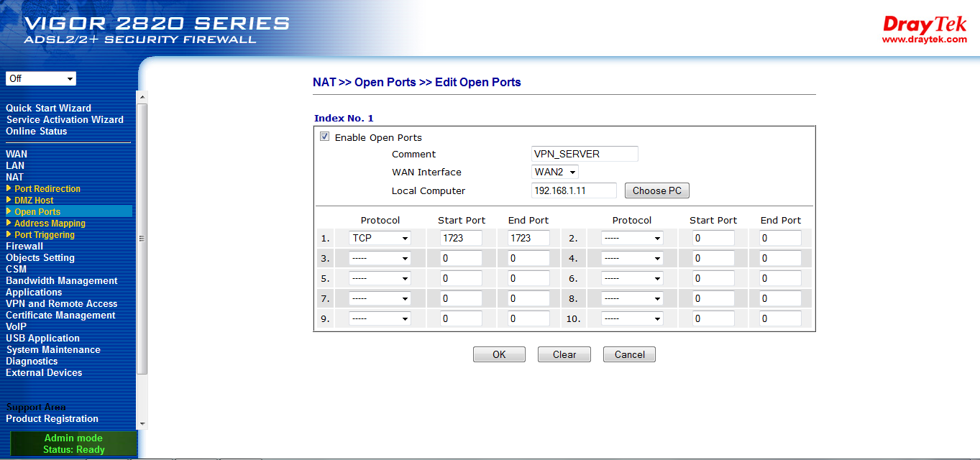Uncheck the Enable Open Ports checkbox
This screenshot has height=460, width=980.
[x=325, y=137]
